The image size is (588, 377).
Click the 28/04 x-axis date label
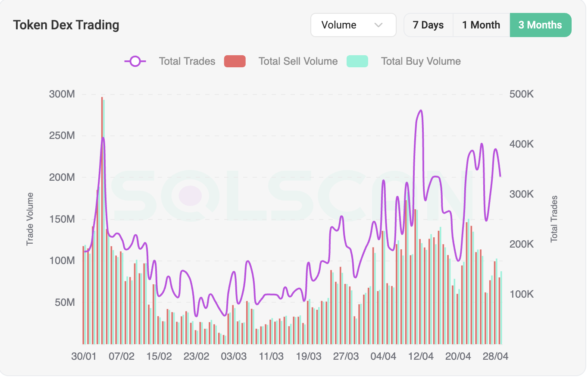point(495,357)
